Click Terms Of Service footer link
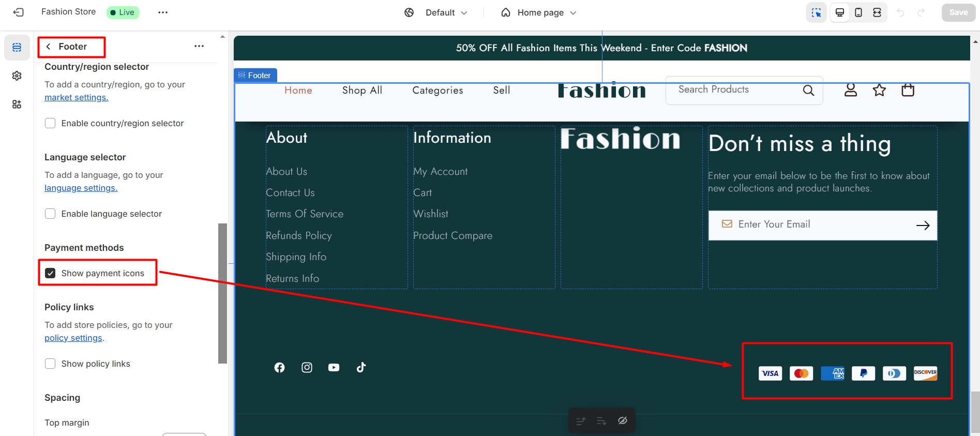Viewport: 980px width, 436px height. coord(305,214)
